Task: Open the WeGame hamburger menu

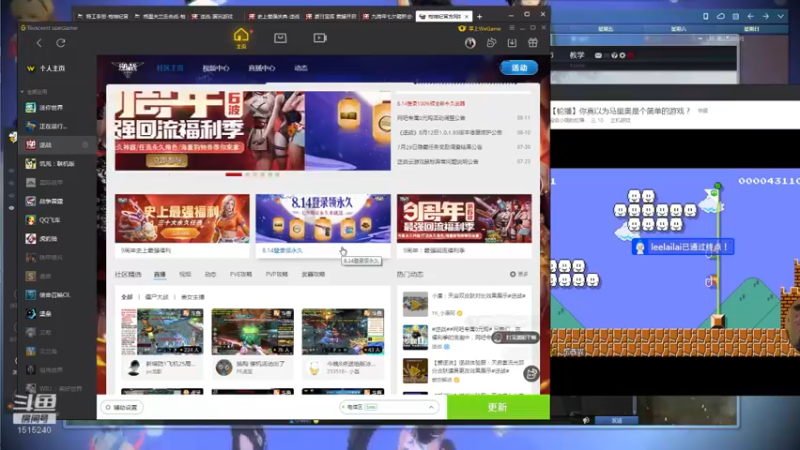Action: (x=512, y=28)
